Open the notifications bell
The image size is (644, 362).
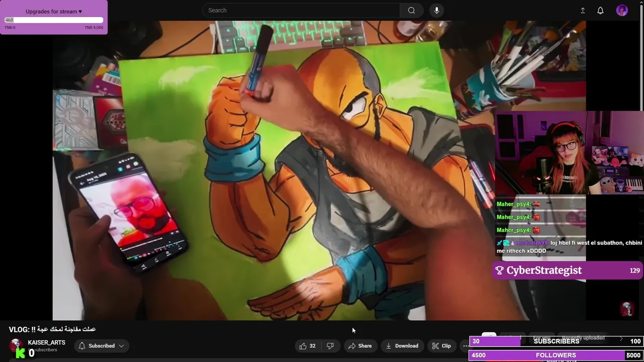600,10
